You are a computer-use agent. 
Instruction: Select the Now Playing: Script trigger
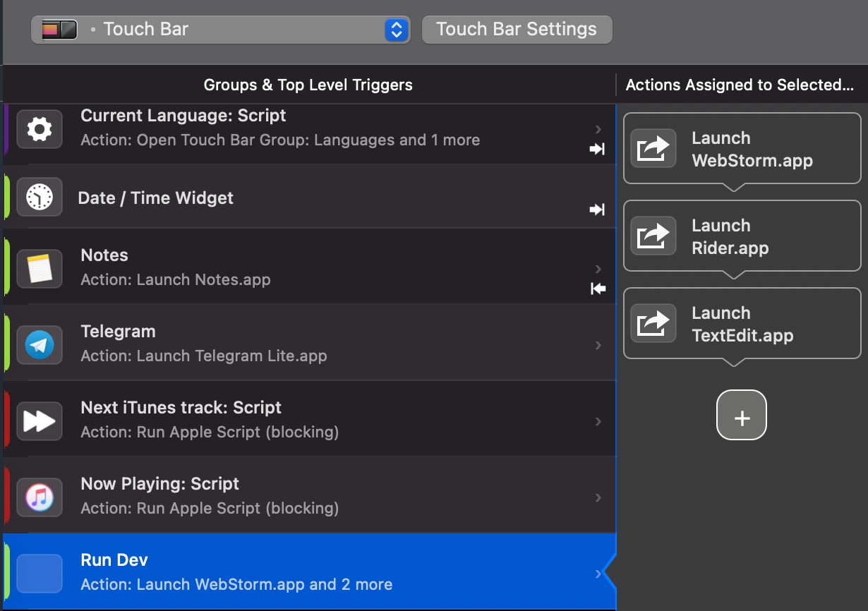[x=309, y=495]
